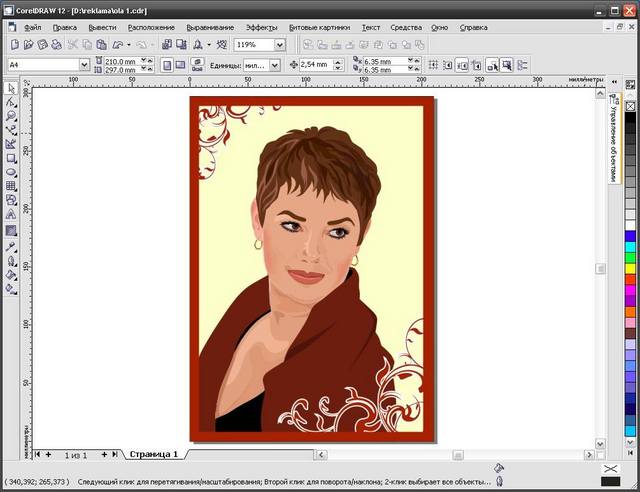
Task: Select the Outline tool
Action: (11, 261)
